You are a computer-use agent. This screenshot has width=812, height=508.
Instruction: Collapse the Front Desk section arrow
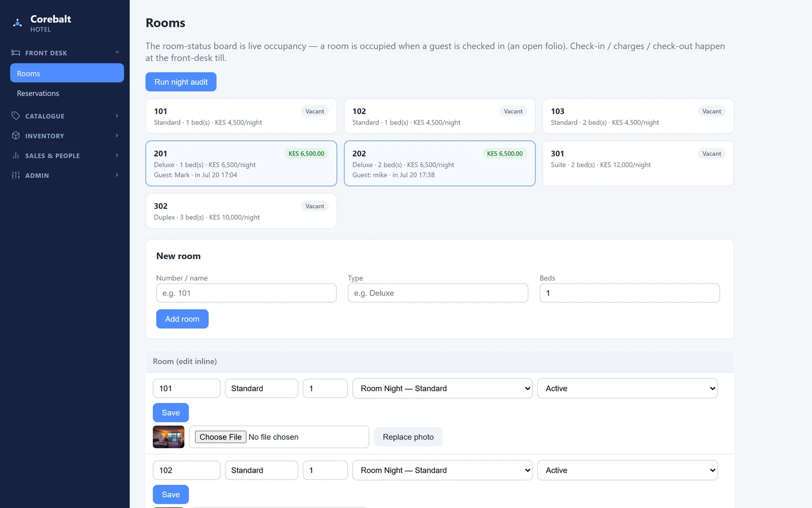tap(117, 53)
